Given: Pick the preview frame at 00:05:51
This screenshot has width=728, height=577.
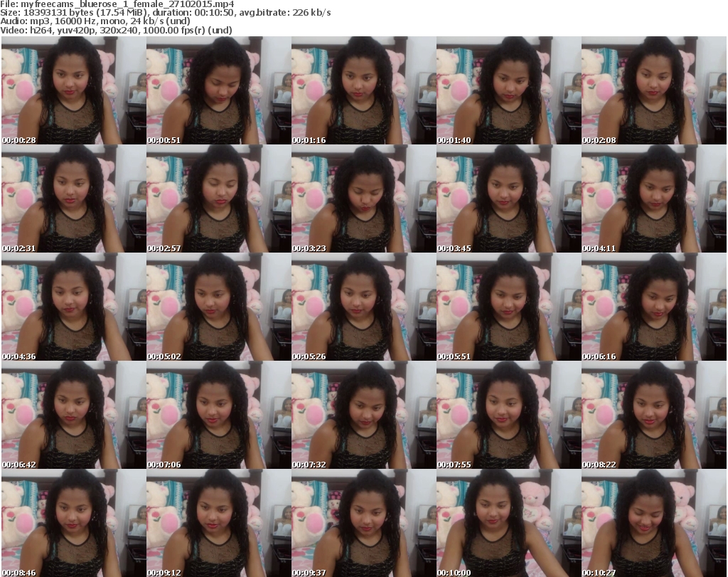Looking at the screenshot, I should coord(508,307).
